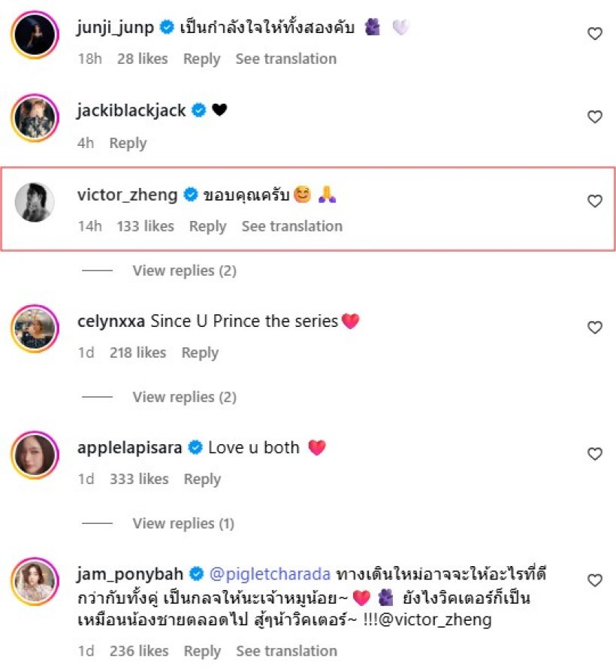
Task: Click victor_zheng's profile avatar
Action: coord(35,202)
